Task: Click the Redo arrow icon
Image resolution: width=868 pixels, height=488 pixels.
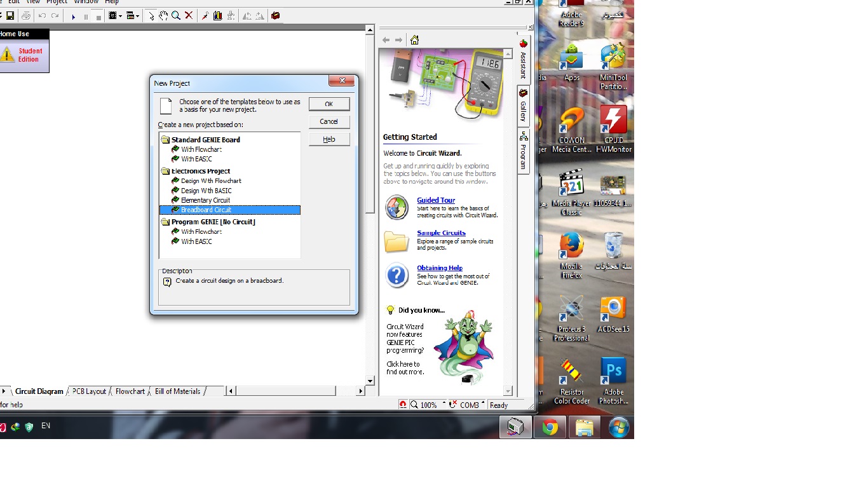Action: pyautogui.click(x=55, y=16)
